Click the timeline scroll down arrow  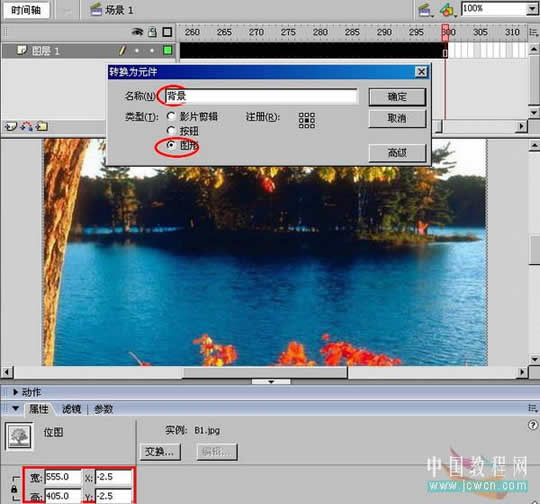534,112
